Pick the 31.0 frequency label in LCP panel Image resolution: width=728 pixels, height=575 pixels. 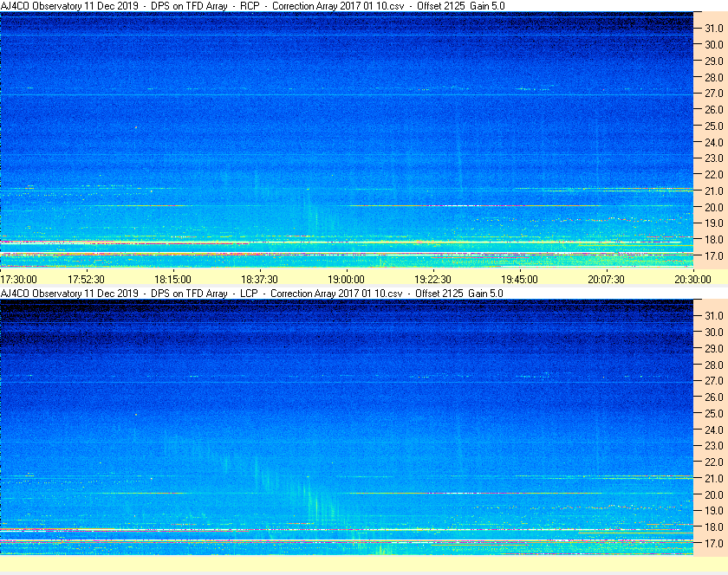click(x=714, y=315)
